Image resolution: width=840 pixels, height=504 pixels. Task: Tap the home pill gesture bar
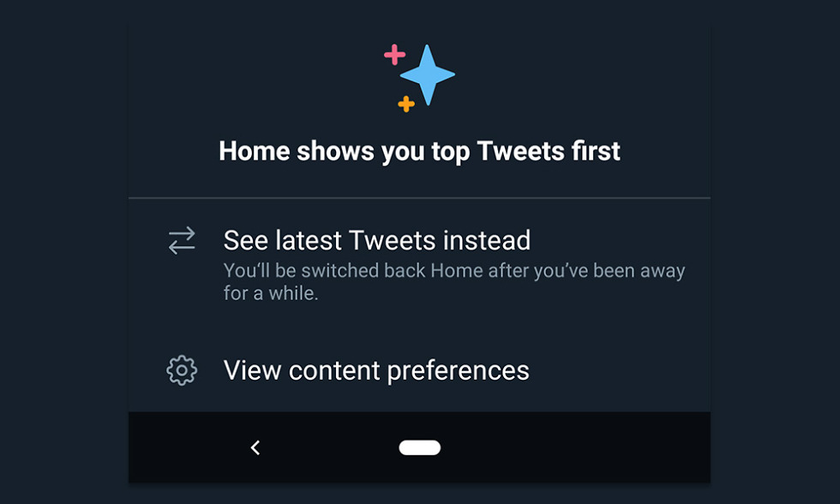pyautogui.click(x=420, y=447)
